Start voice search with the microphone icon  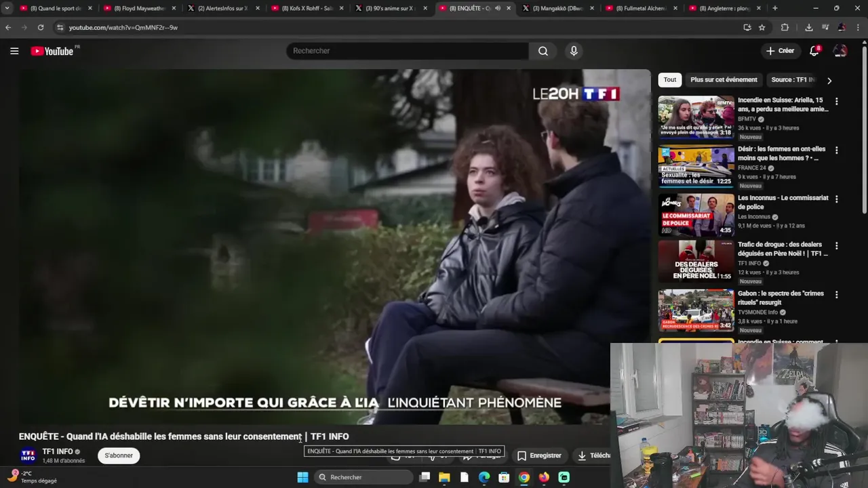574,51
